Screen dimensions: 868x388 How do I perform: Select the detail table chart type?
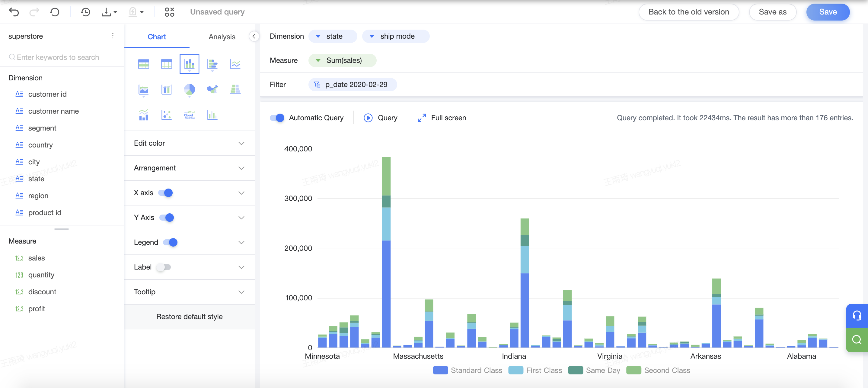[x=167, y=64]
